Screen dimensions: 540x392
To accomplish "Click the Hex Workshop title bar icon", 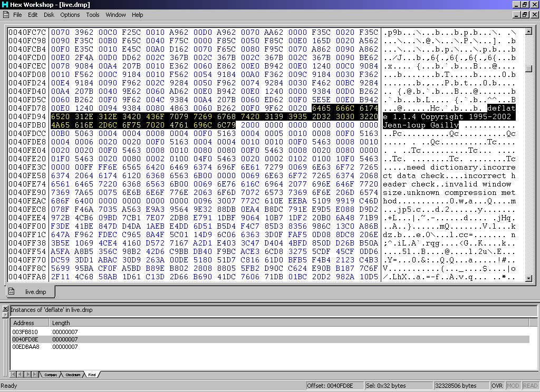I will point(5,4).
